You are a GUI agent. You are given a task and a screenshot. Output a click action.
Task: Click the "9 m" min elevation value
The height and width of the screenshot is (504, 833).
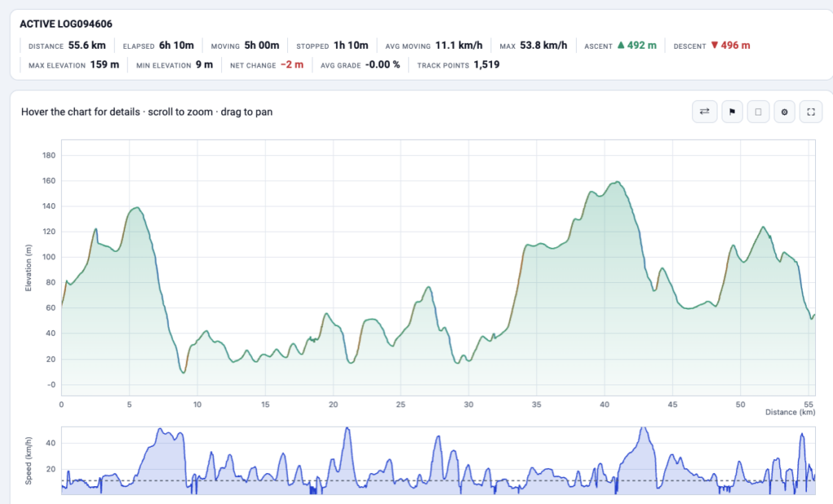click(204, 64)
